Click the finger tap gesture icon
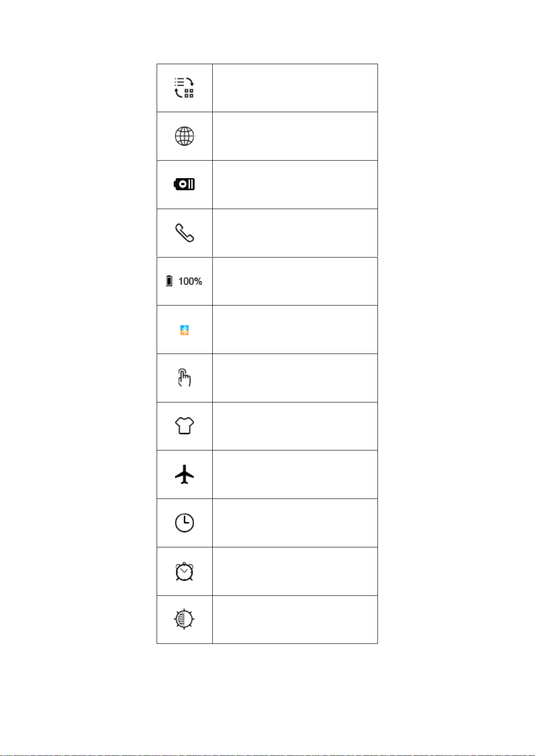The image size is (535, 756). [184, 378]
